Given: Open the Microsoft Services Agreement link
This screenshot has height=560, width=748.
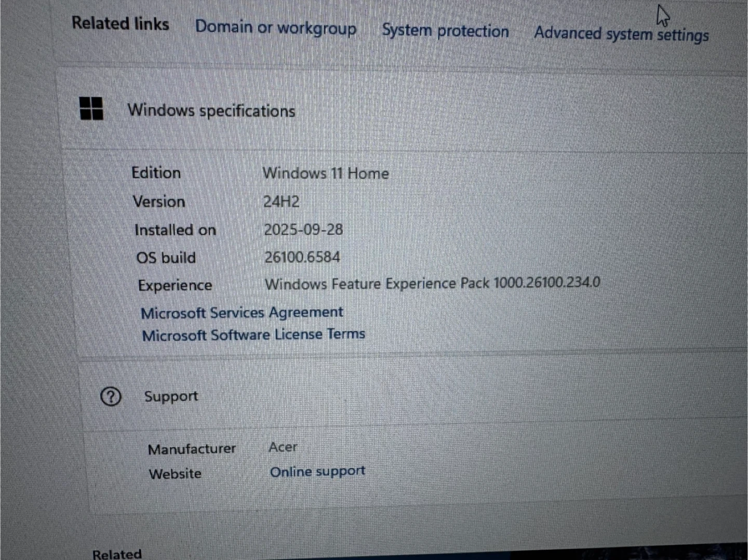Looking at the screenshot, I should (x=242, y=313).
